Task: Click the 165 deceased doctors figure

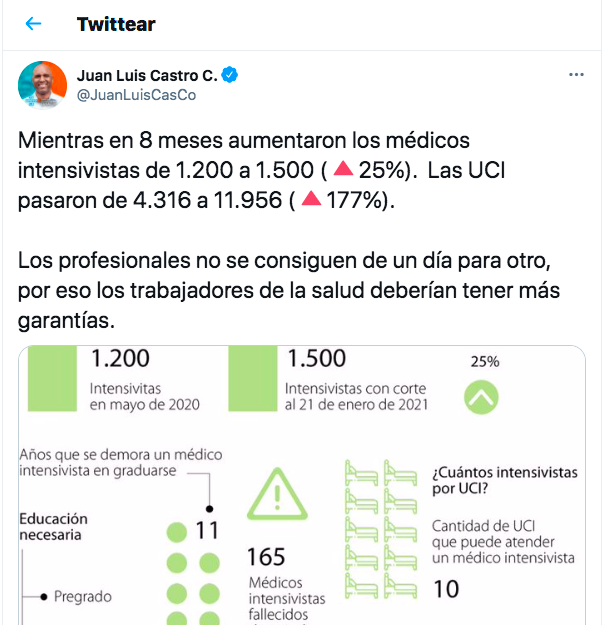Action: (x=266, y=557)
